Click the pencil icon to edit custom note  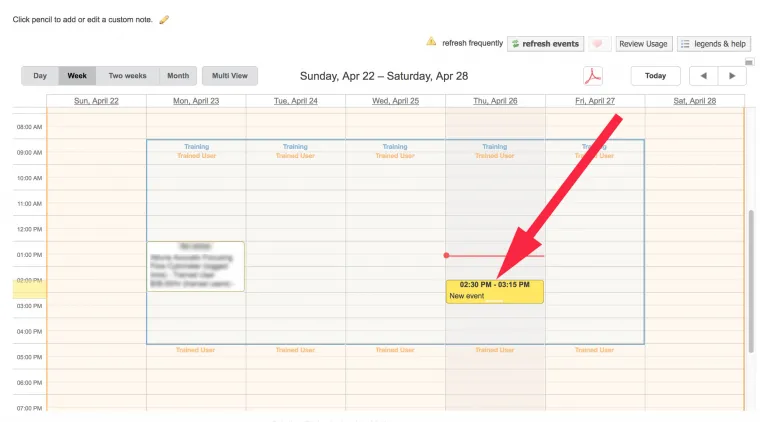[164, 20]
